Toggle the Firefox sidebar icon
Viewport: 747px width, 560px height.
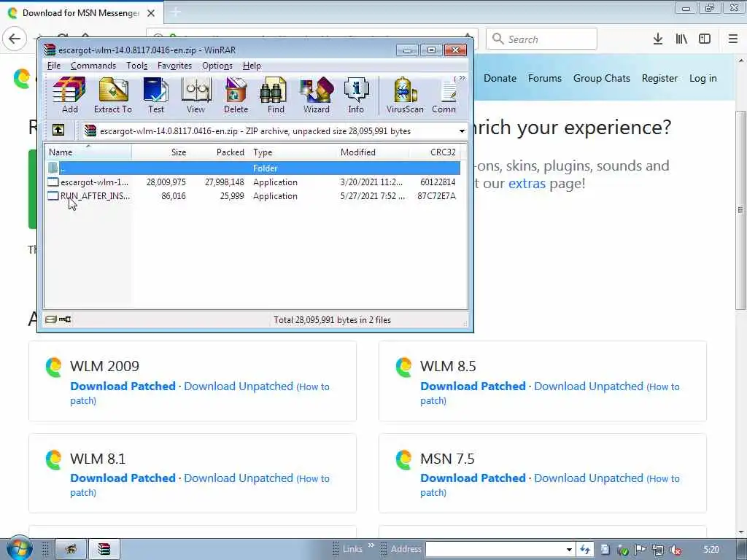[x=705, y=39]
